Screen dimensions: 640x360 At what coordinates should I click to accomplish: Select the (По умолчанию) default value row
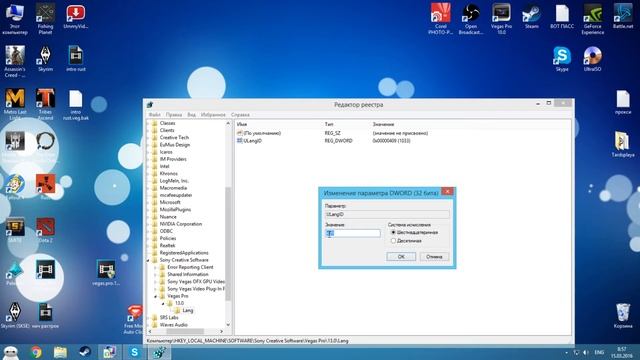pyautogui.click(x=262, y=133)
